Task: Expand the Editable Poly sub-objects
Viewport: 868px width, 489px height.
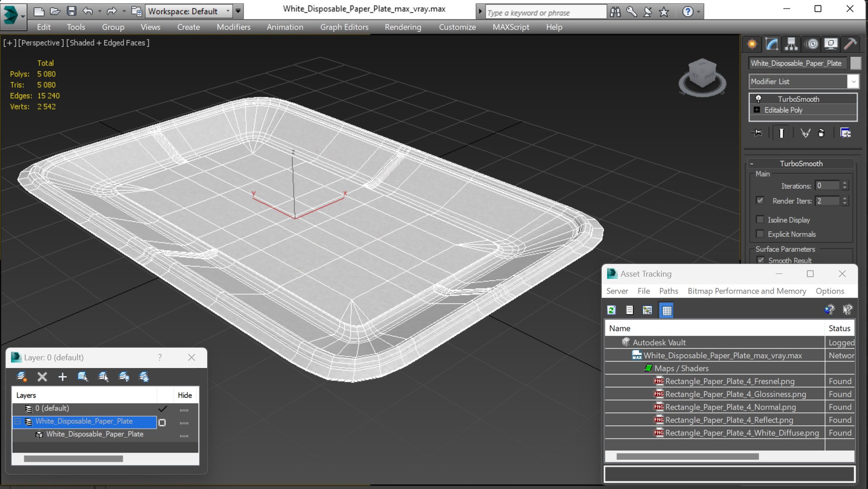Action: 757,110
